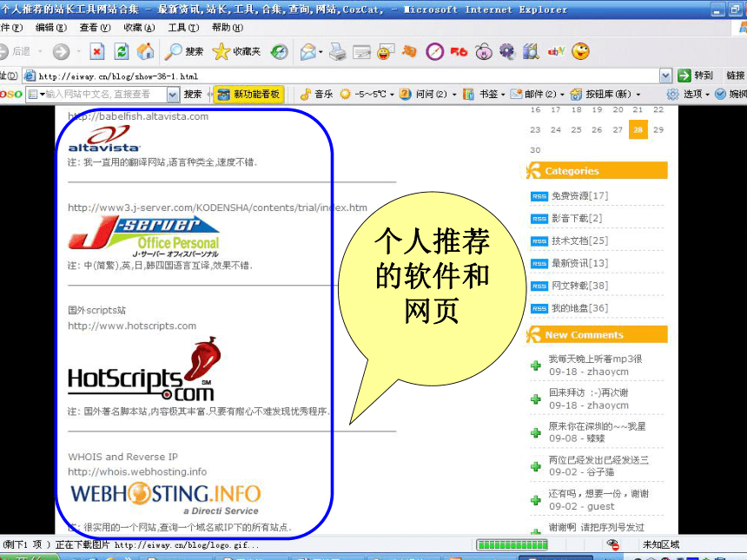Click the HotScripts.com logo image
The width and height of the screenshot is (747, 560).
tap(145, 369)
